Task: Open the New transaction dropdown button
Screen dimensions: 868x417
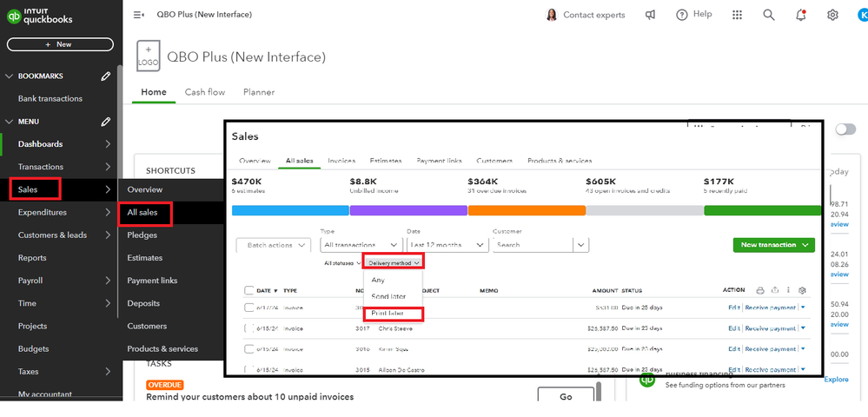Action: click(x=774, y=245)
